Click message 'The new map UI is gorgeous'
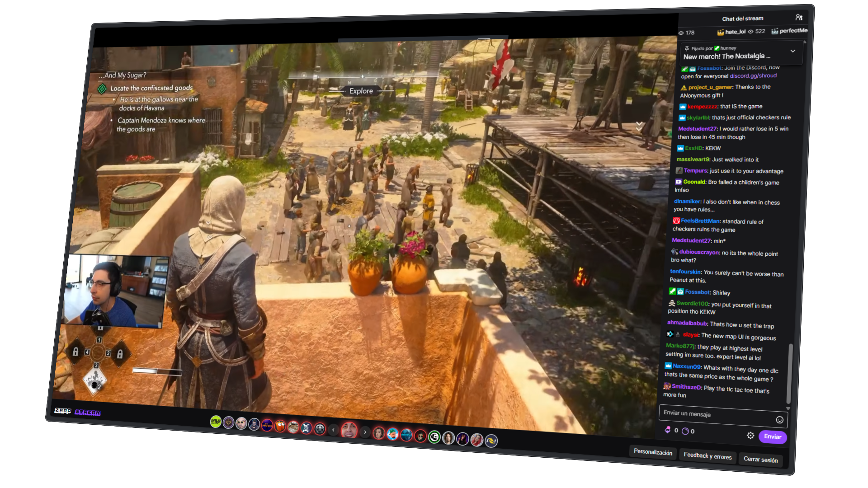 (x=739, y=337)
